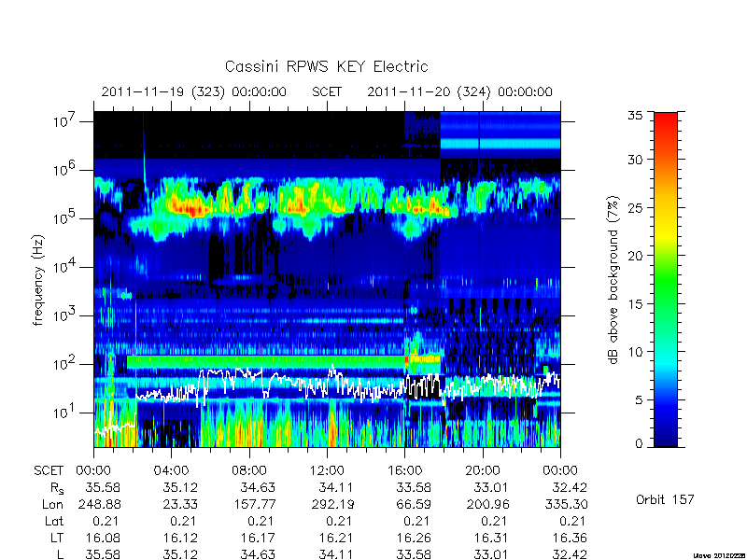747x560 pixels.
Task: Click the '16:00' time tick label
Action: pos(404,470)
